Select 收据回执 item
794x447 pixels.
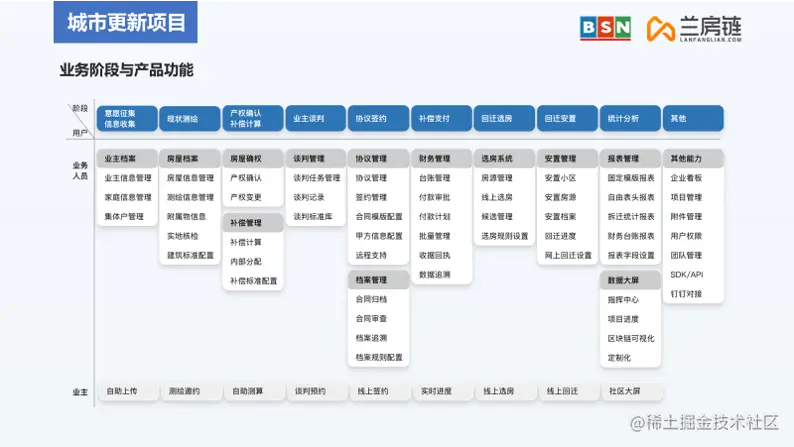[434, 255]
